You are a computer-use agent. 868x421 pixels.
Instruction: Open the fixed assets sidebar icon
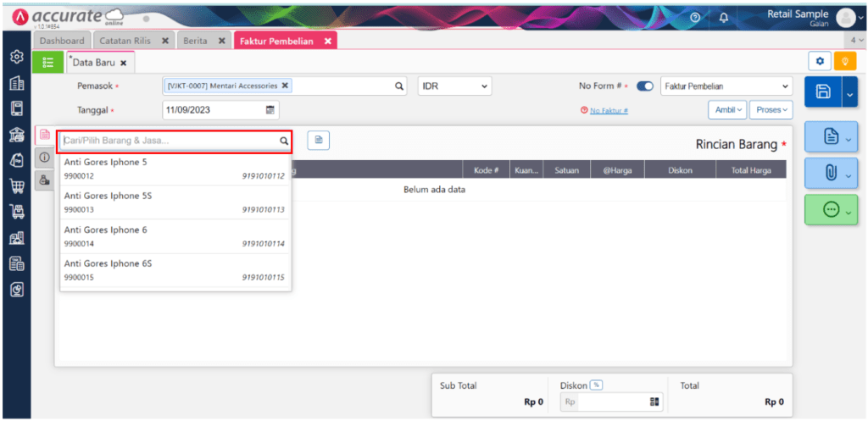click(17, 238)
